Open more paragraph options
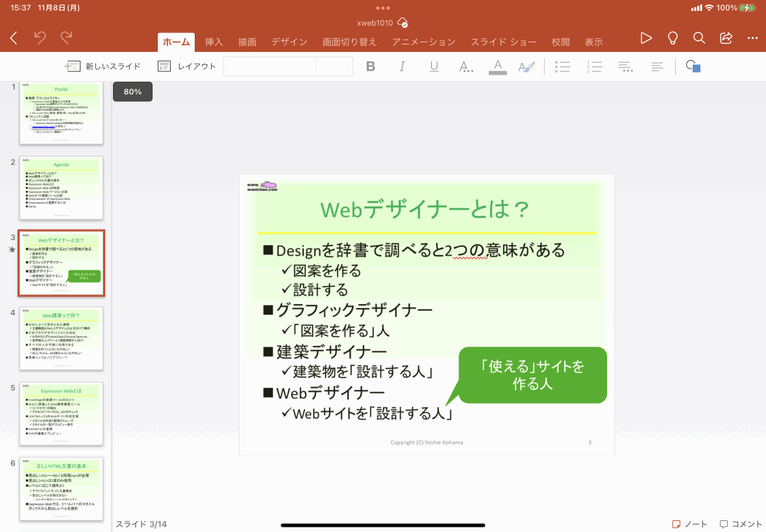Viewport: 766px width, 532px height. [x=626, y=67]
